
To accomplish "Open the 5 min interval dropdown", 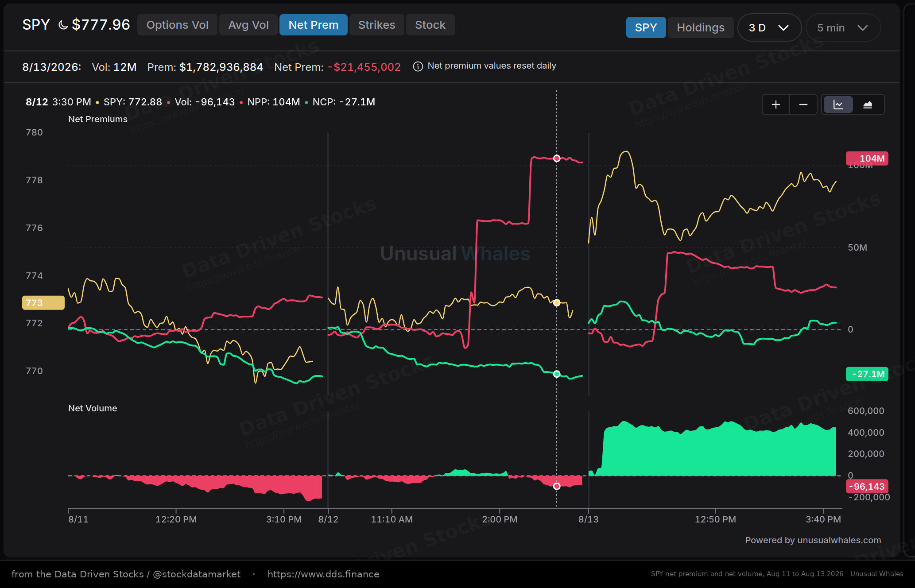I will point(843,27).
